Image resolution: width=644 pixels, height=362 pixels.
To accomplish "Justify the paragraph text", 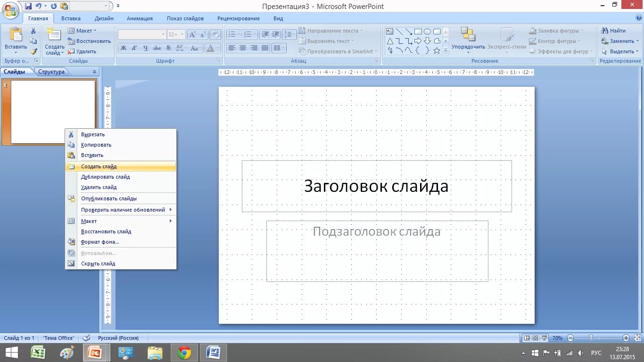I will click(x=264, y=48).
